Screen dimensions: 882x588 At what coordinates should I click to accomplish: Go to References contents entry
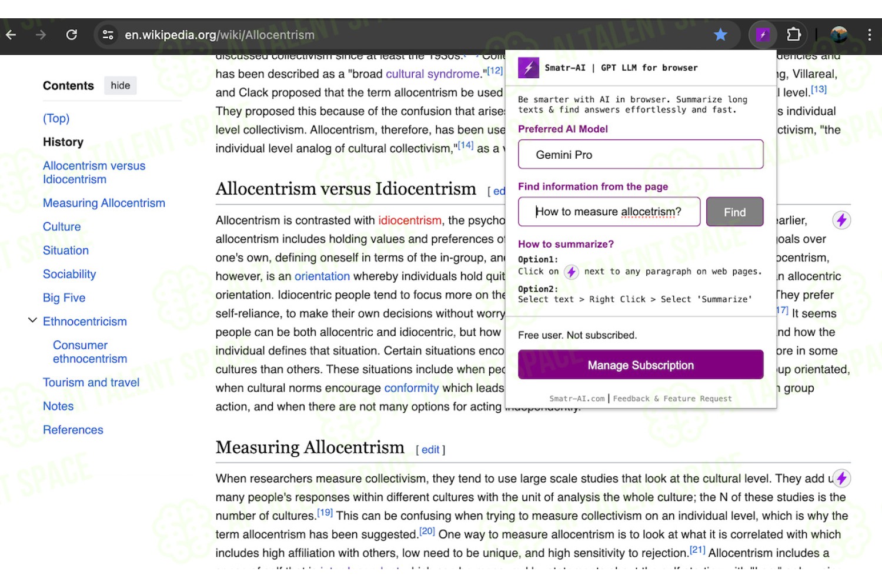[x=73, y=430]
